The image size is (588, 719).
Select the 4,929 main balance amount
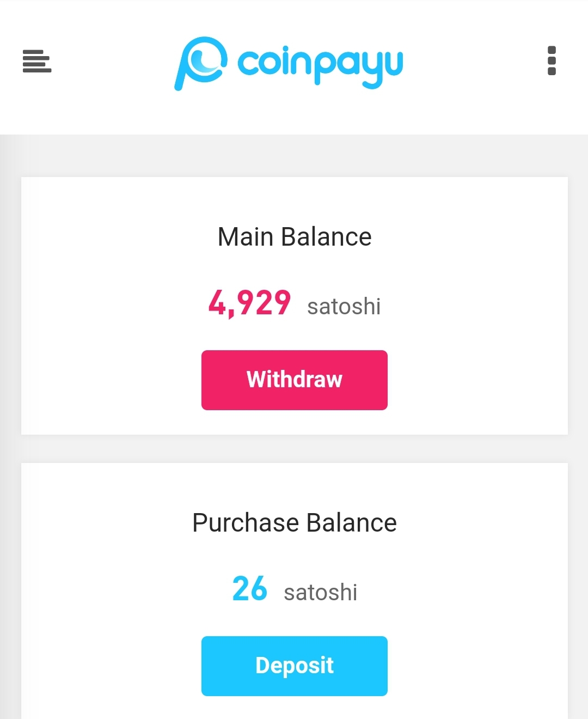click(x=249, y=303)
